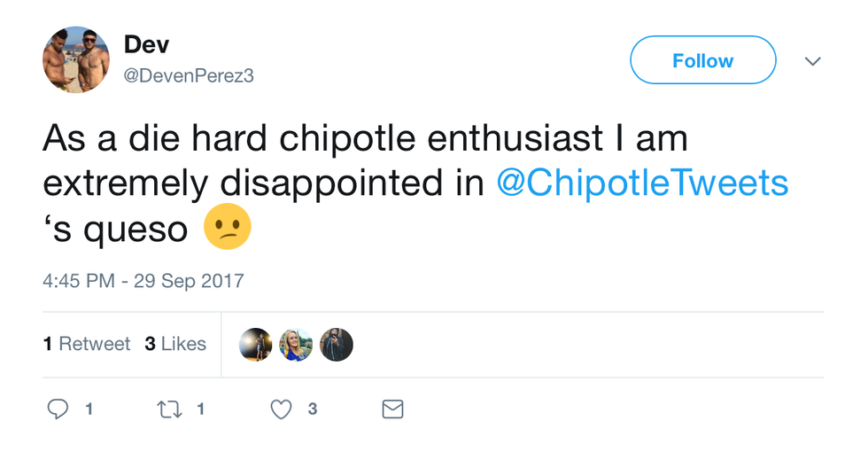View the 1 Retweet list
The width and height of the screenshot is (868, 452).
point(87,344)
